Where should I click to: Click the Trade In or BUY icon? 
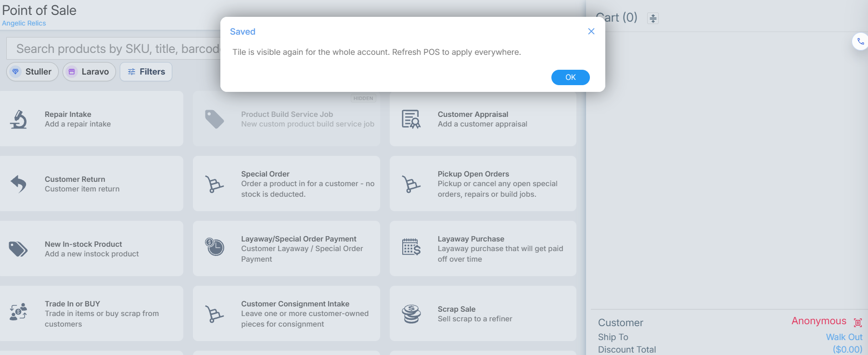click(18, 312)
